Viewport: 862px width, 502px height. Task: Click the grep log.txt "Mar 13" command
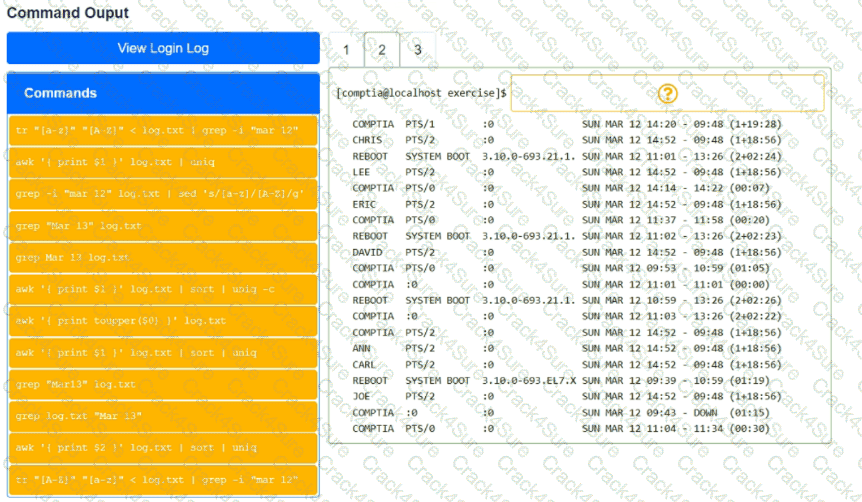163,416
